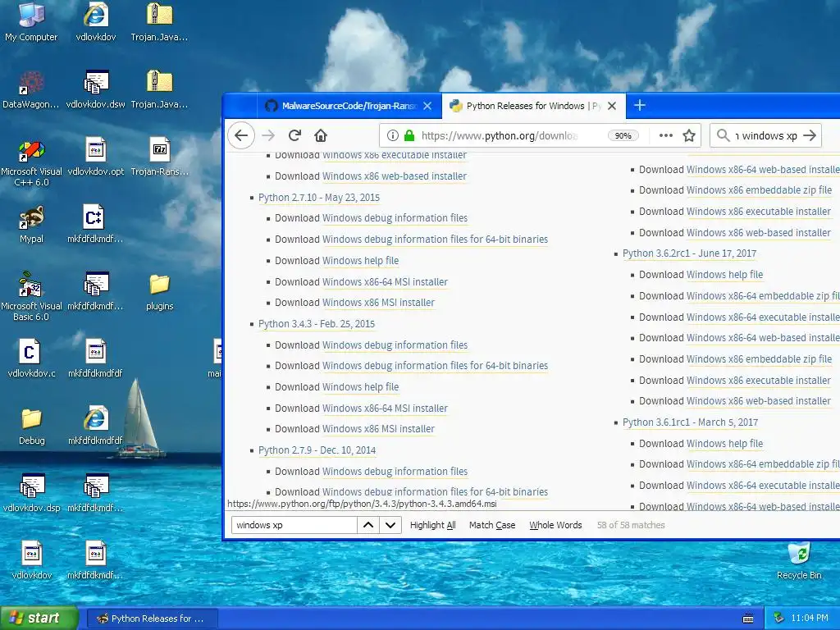Select the Trojan-Rans 7z archive icon
Viewport: 840px width, 630px height.
[160, 157]
